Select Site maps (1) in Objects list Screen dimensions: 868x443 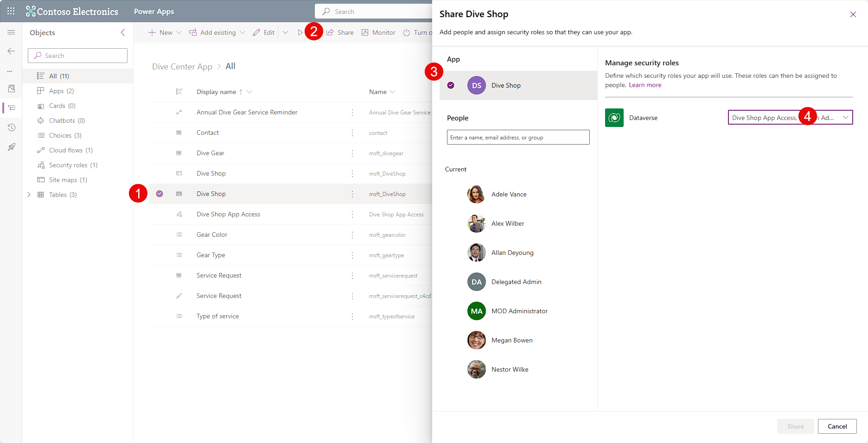coord(78,180)
